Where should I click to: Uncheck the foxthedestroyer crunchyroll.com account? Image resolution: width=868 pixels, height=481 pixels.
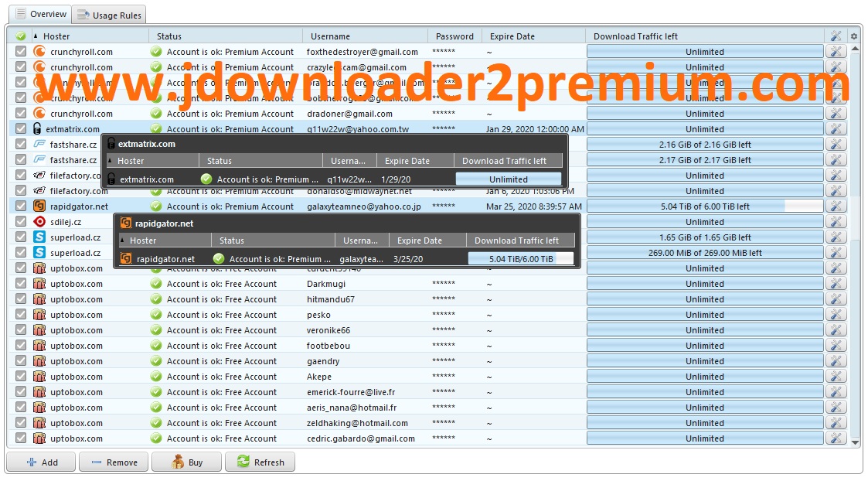coord(20,52)
